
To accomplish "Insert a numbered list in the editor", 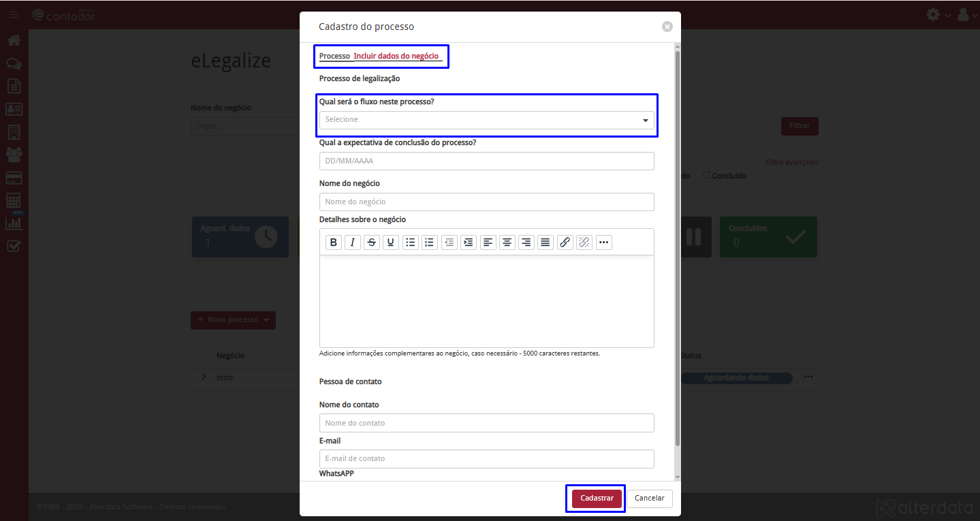I will [430, 242].
